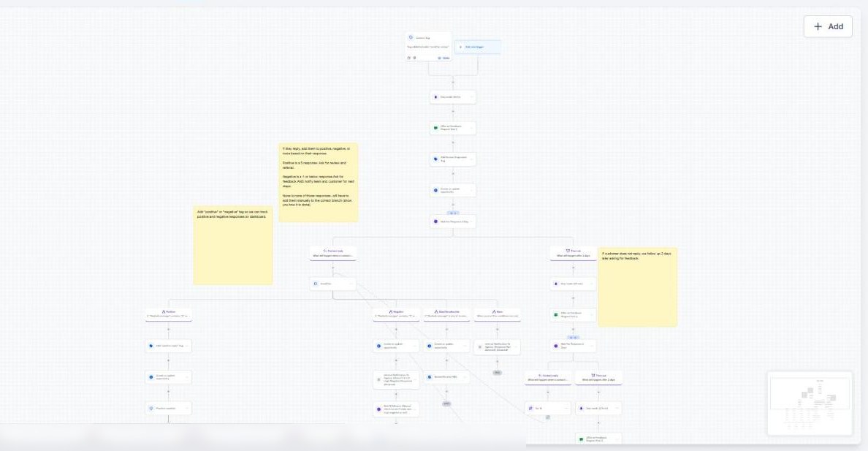This screenshot has width=868, height=451.
Task: Open options menu of Add "positive reply" tag node
Action: click(187, 346)
